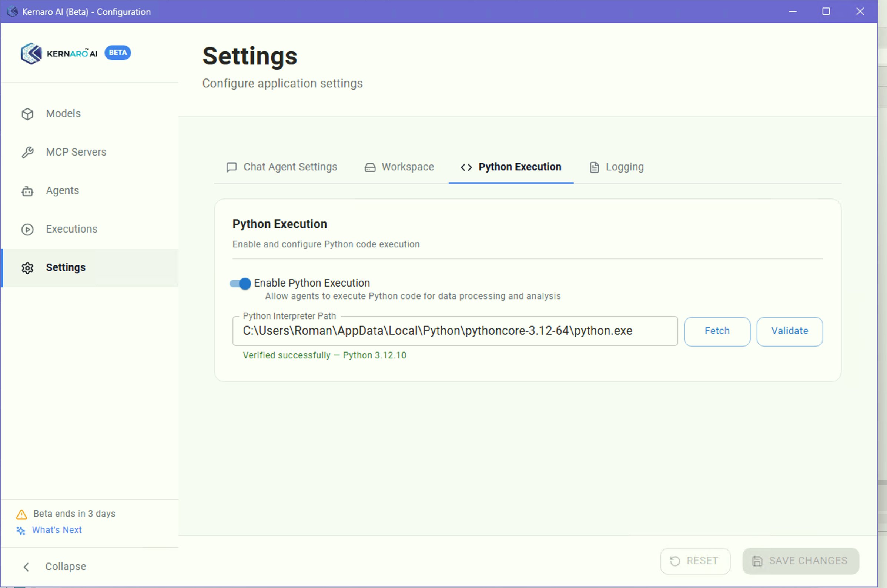Click the Python Execution code-brackets icon

pyautogui.click(x=466, y=167)
